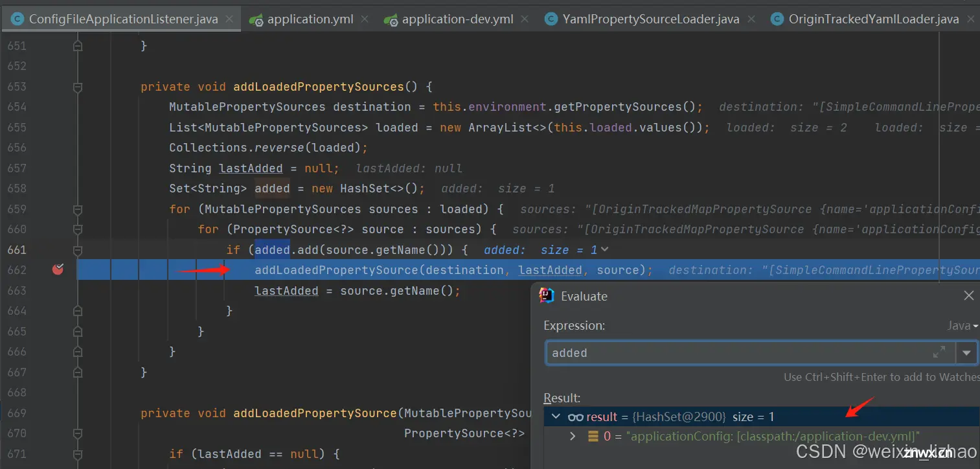The image size is (980, 469).
Task: Click the fold end marker on line 664
Action: coord(78,310)
